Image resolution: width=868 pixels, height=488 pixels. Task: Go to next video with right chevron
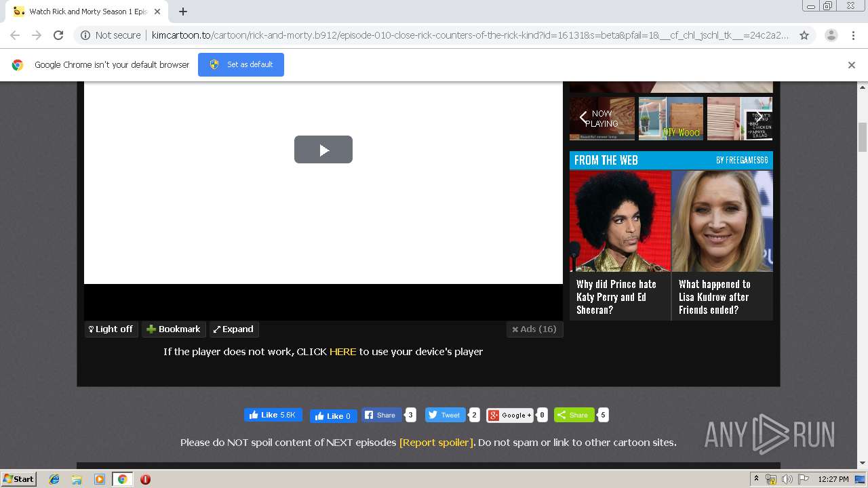(x=759, y=118)
